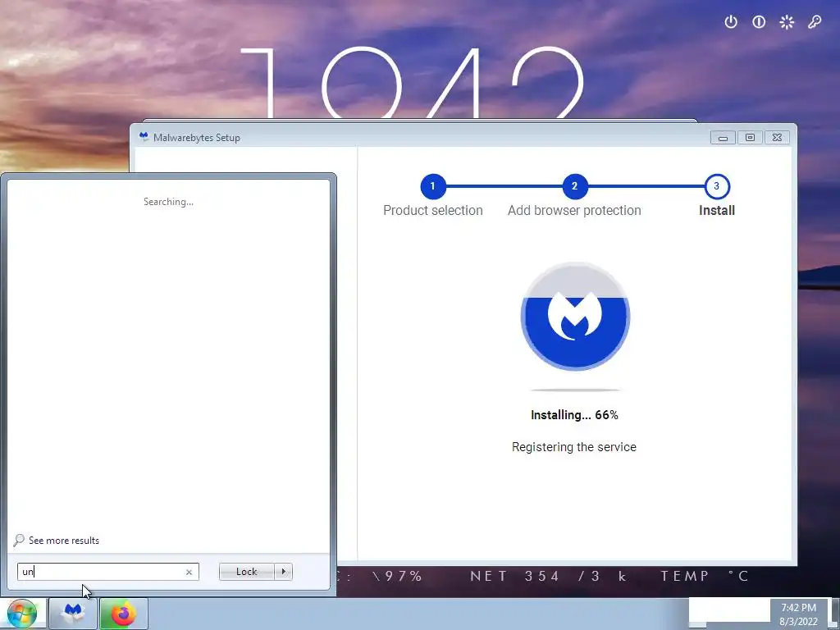Click the spinner icon at the top right

pyautogui.click(x=787, y=22)
